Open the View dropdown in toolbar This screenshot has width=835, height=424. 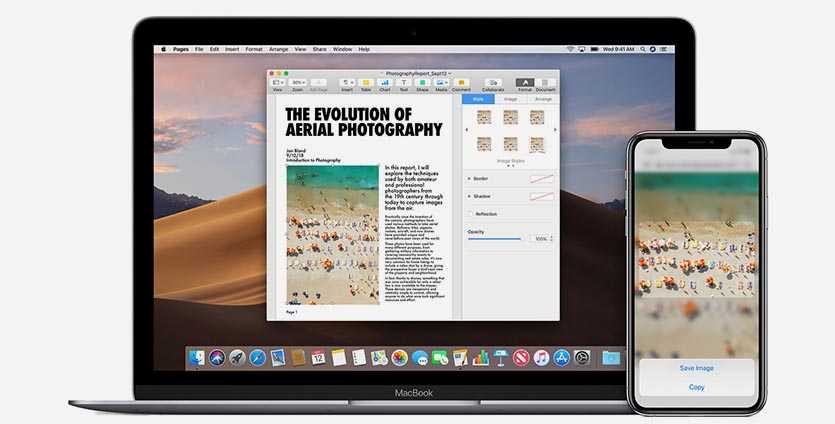click(x=277, y=83)
